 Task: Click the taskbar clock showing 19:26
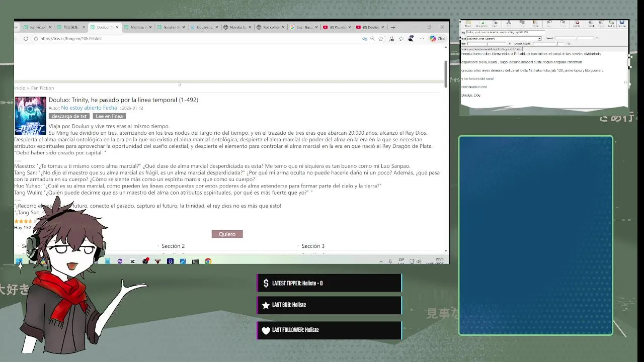[x=434, y=261]
